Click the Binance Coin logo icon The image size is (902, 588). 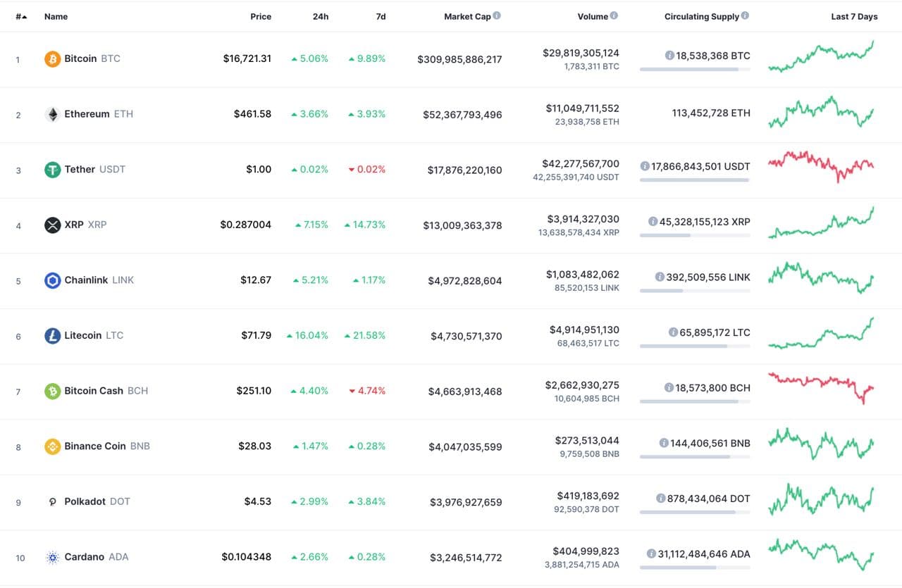tap(53, 446)
